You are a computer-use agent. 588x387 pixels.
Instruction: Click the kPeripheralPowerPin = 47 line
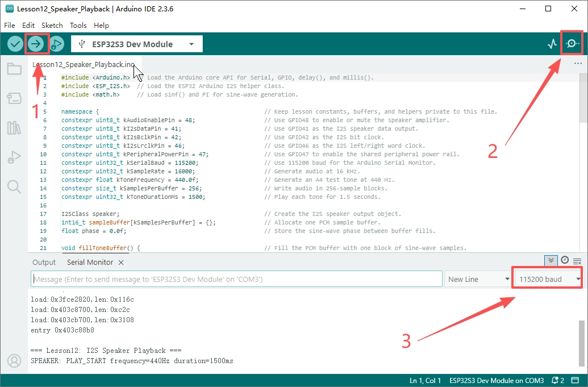135,155
